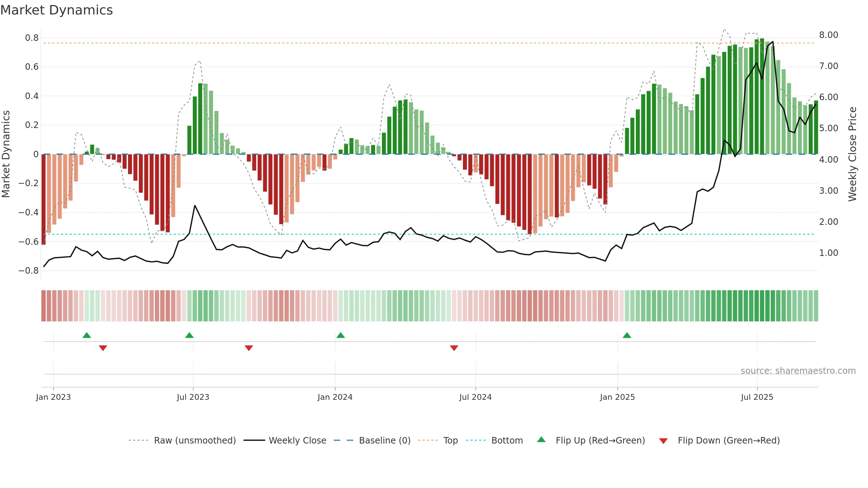Click the 0.8 tick on the left axis

32,38
